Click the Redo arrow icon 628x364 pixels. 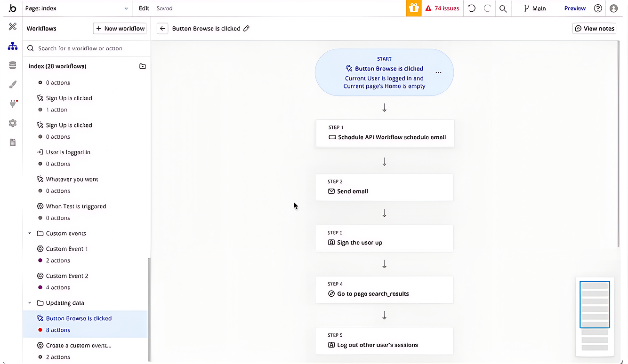pos(487,8)
